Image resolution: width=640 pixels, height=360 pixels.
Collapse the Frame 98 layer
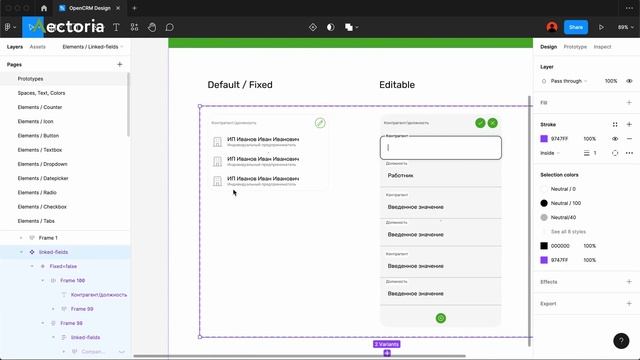[x=42, y=323]
